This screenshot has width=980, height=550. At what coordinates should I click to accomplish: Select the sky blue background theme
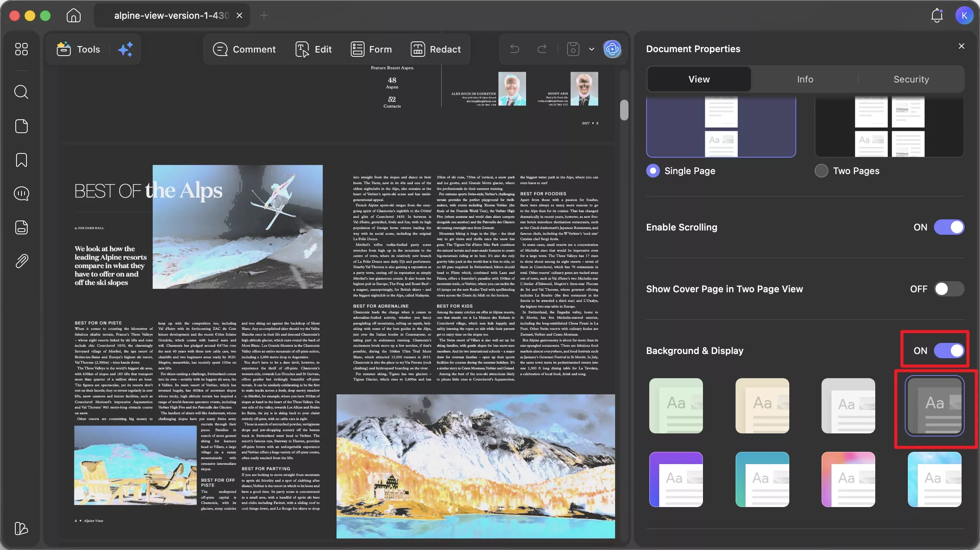[934, 479]
